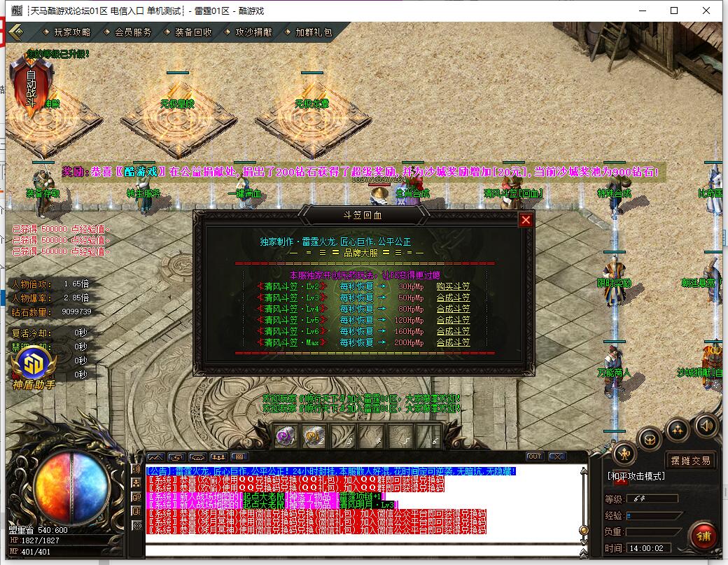The height and width of the screenshot is (565, 728).
Task: Close the 斗笠回血 dialog
Action: point(526,220)
